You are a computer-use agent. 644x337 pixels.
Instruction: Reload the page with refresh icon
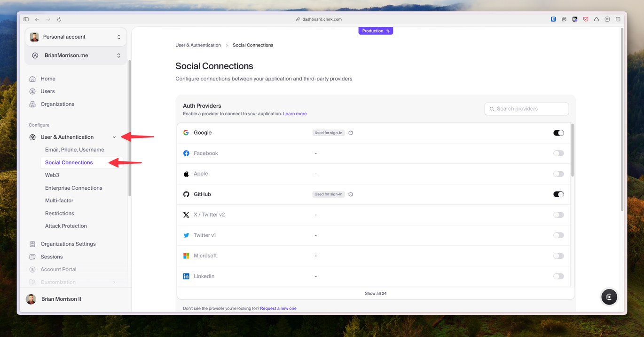pyautogui.click(x=59, y=19)
